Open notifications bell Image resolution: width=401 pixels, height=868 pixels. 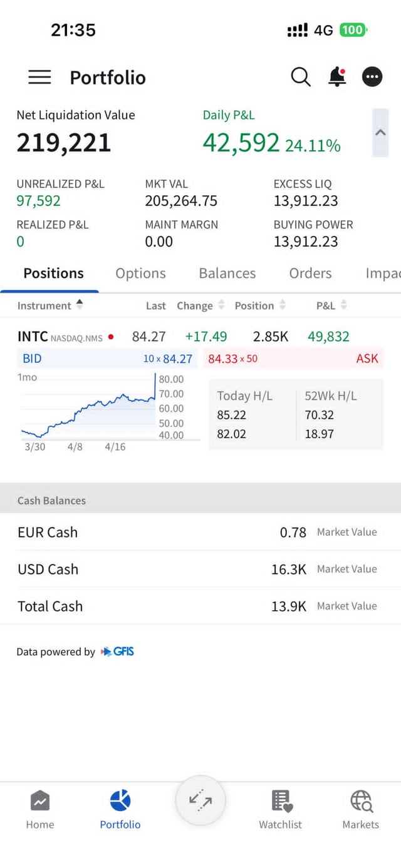click(337, 77)
